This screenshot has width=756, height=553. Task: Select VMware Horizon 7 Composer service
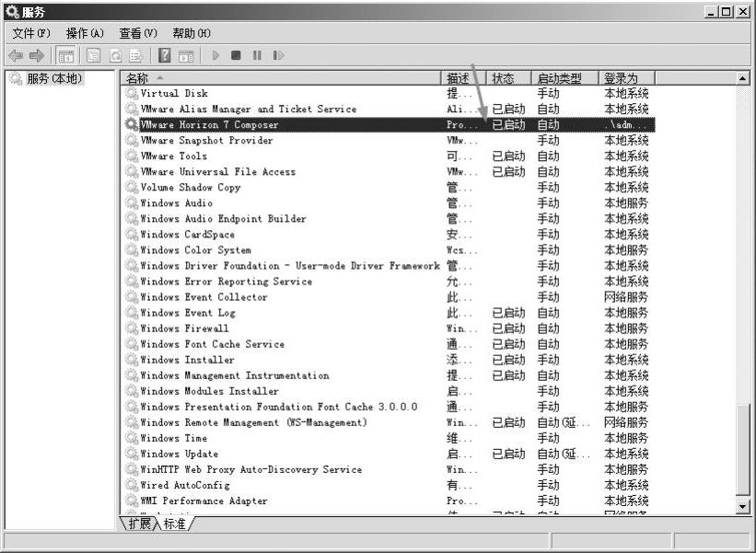point(388,125)
